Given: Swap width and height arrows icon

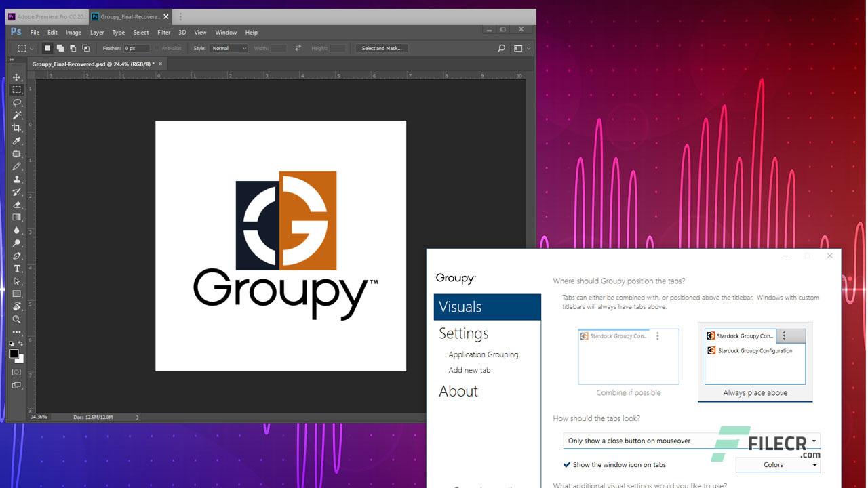Looking at the screenshot, I should pyautogui.click(x=298, y=48).
